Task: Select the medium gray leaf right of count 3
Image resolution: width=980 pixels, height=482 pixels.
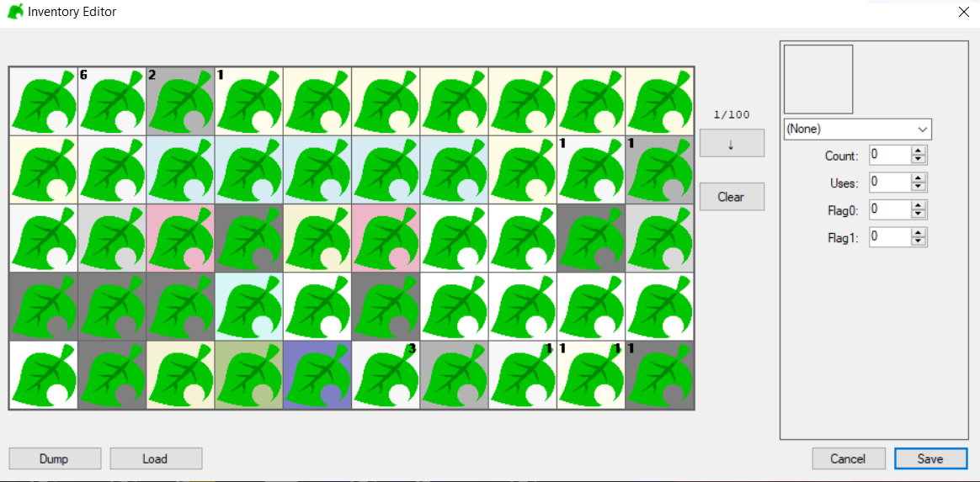Action: 455,375
